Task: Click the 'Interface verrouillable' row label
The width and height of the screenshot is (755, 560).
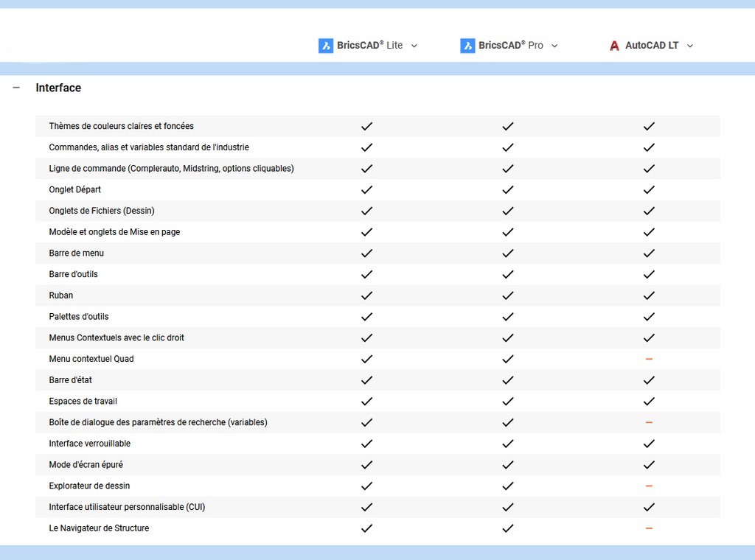Action: pos(89,444)
